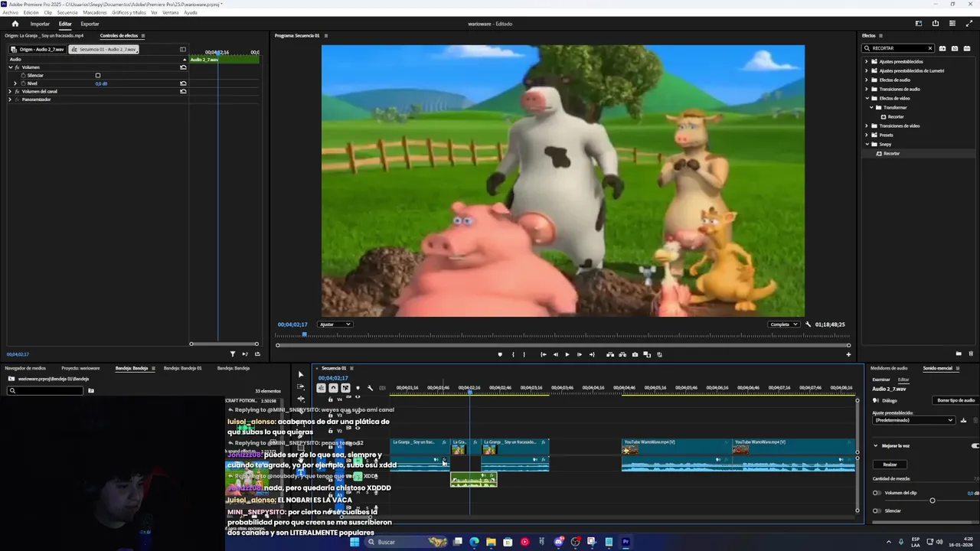Mark Out point in Program monitor
Viewport: 980px width, 551px height.
tap(524, 354)
